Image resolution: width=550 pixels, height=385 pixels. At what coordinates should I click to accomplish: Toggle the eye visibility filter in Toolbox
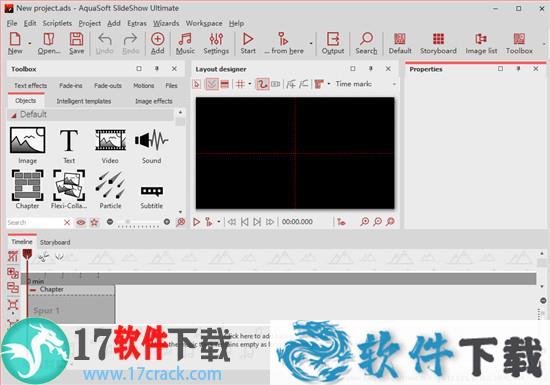click(x=81, y=222)
